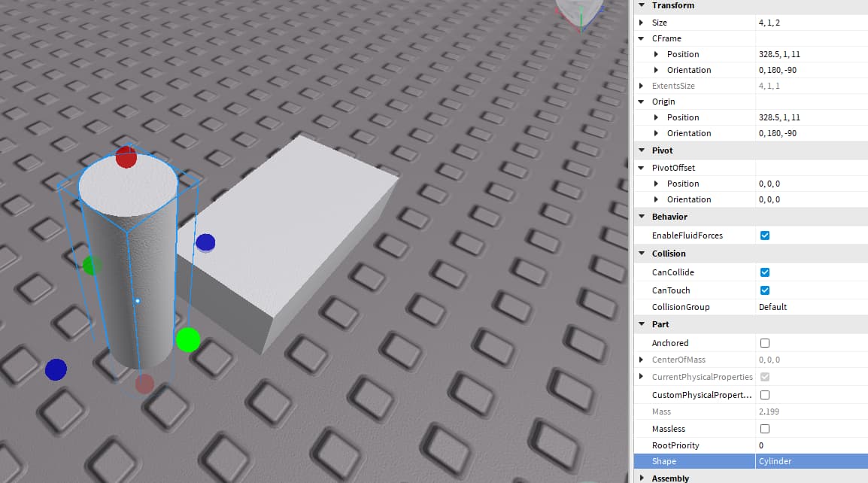Open the Shape dropdown showing Cylinder
The width and height of the screenshot is (868, 483).
coord(775,461)
